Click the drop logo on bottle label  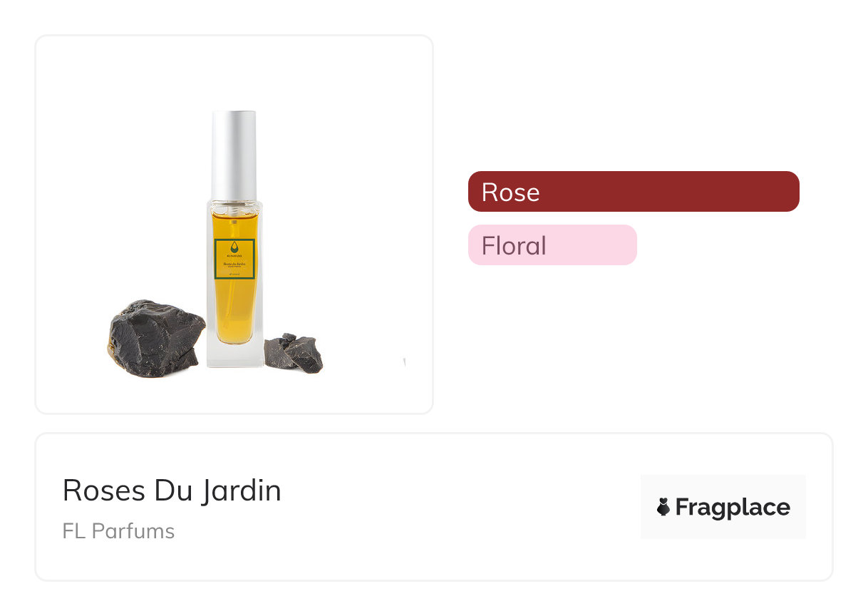click(234, 247)
